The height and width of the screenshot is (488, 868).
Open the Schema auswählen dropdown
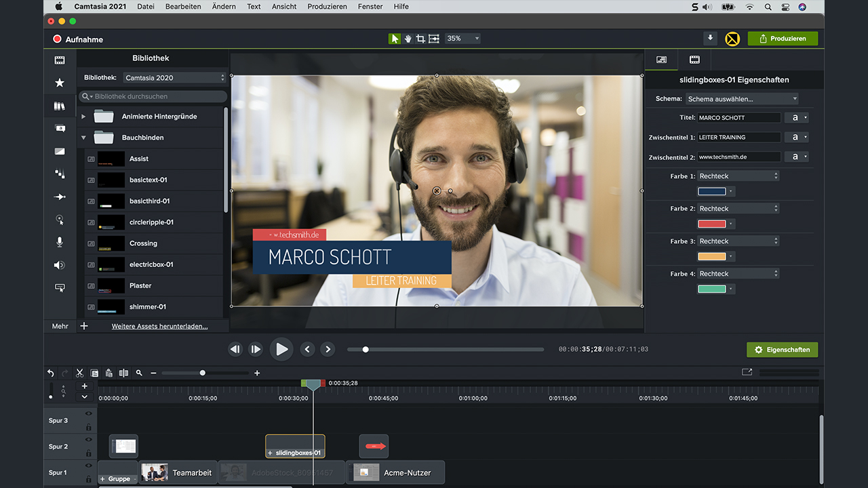point(741,99)
